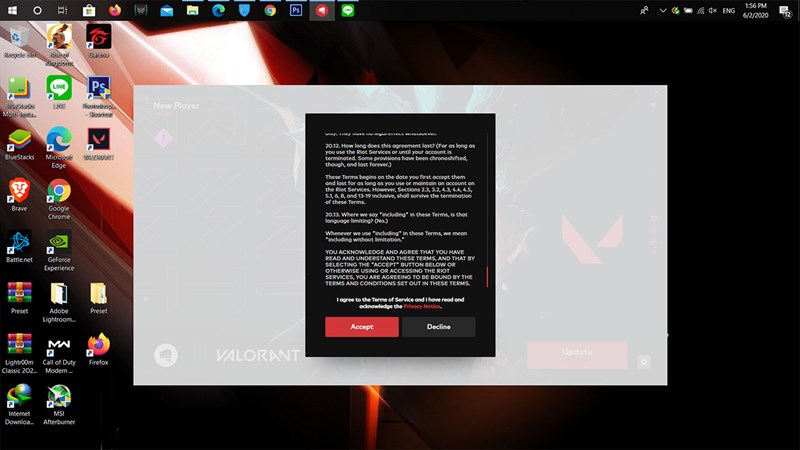Screen dimensions: 800x450
Task: Open the BlueStacks desktop shortcut
Action: pyautogui.click(x=19, y=144)
